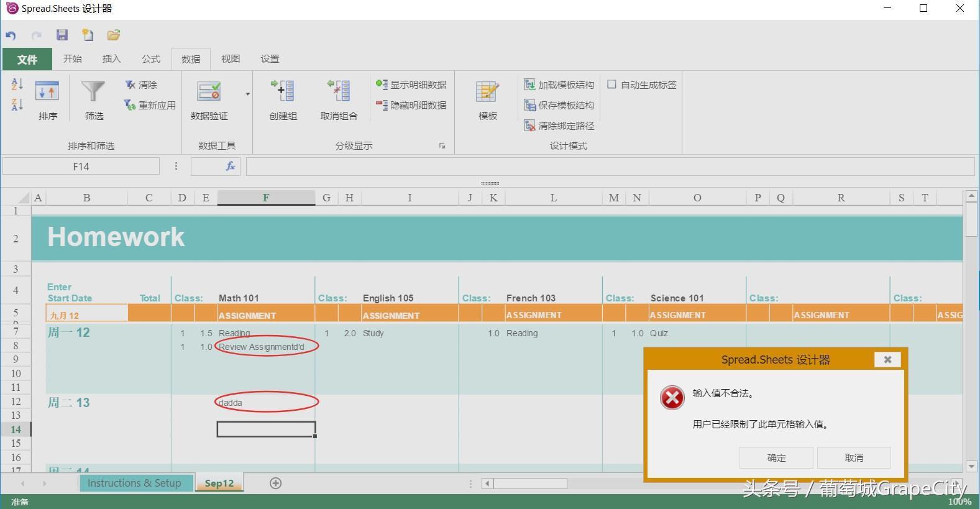Confirm error dialog with 确定

click(x=776, y=457)
